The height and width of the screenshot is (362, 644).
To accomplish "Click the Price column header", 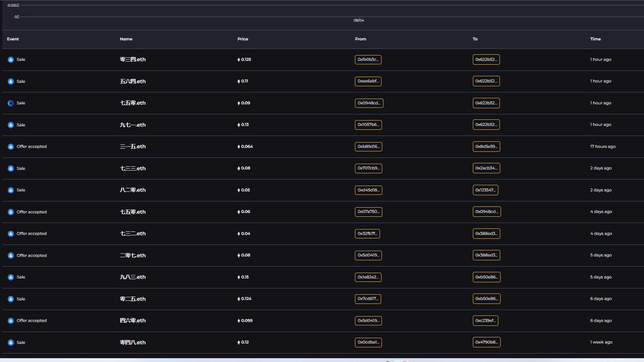I will 243,39.
